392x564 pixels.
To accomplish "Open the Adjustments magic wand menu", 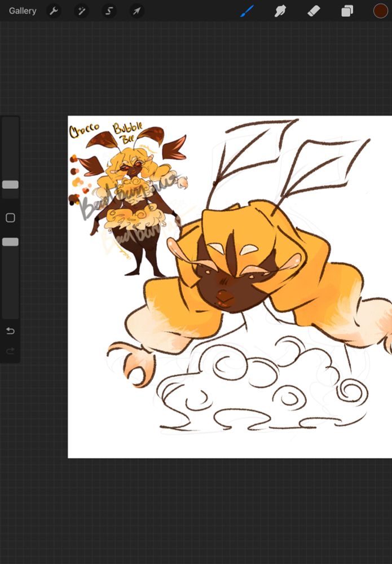I will 82,11.
